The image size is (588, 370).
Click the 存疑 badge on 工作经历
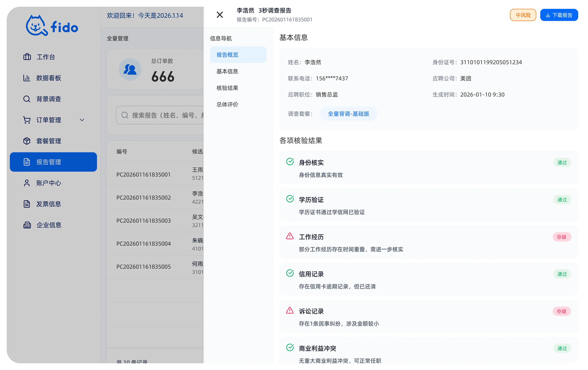coord(562,237)
